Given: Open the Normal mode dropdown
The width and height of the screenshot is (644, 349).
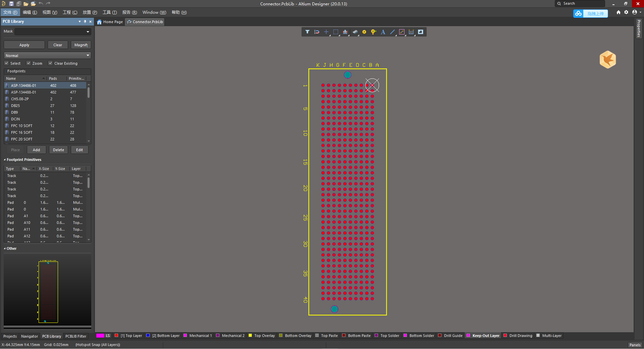Looking at the screenshot, I should [47, 55].
